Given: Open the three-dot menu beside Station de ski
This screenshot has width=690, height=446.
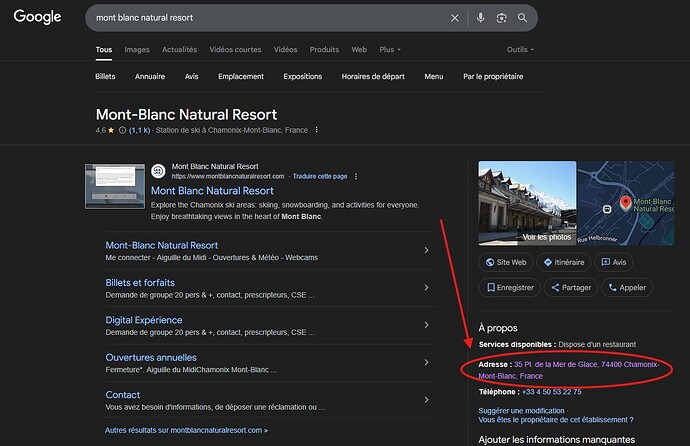Looking at the screenshot, I should tap(316, 130).
